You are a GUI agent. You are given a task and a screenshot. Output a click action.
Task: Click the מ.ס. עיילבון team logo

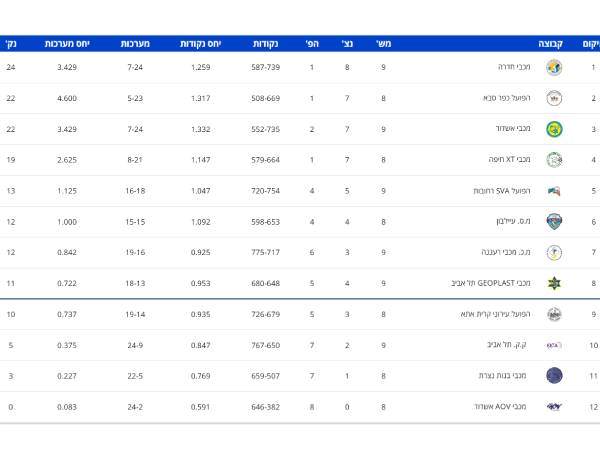tap(554, 222)
